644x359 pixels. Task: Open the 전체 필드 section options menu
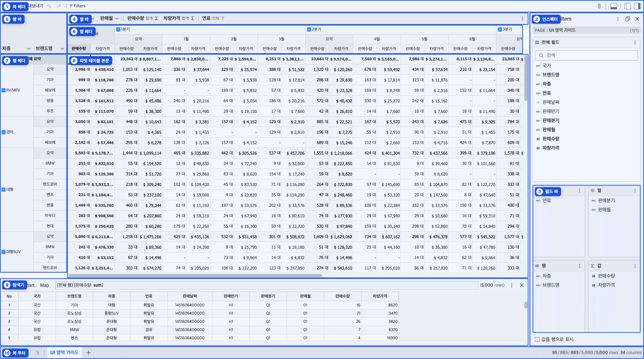(x=635, y=43)
